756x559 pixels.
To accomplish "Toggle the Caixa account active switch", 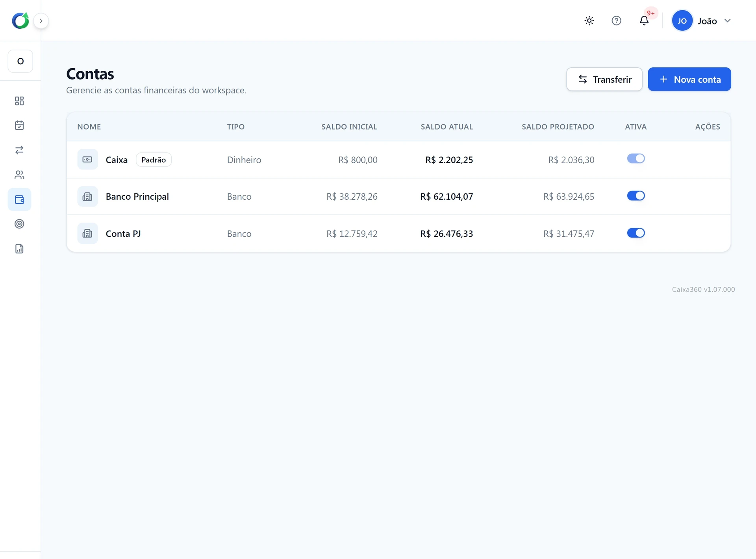I will pyautogui.click(x=636, y=158).
